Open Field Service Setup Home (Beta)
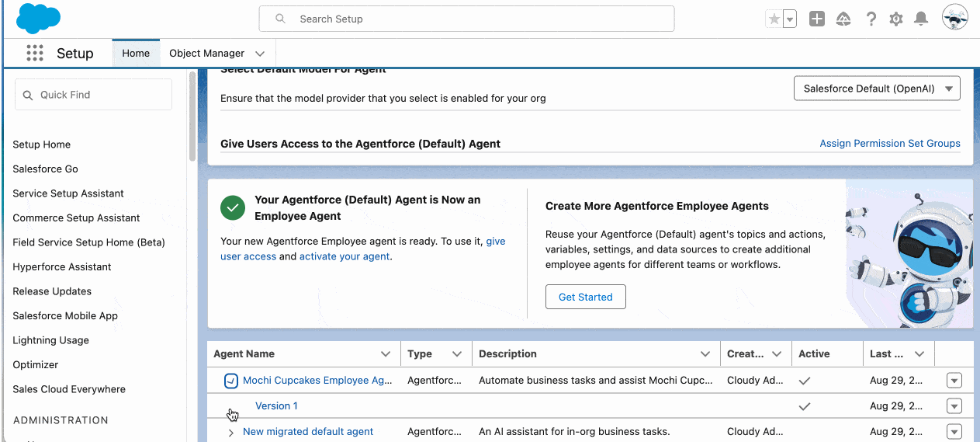This screenshot has width=980, height=442. (88, 242)
